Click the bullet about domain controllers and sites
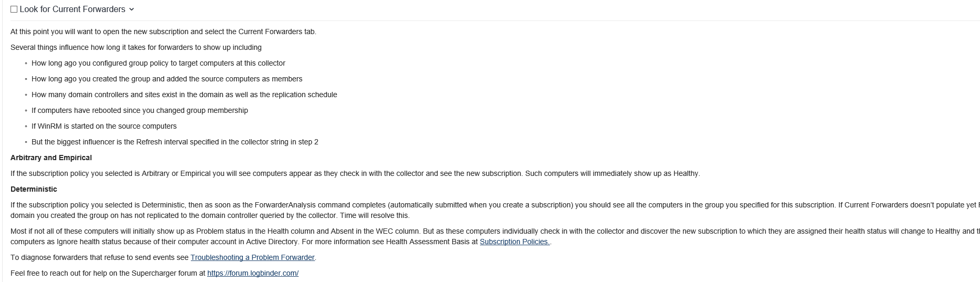 (184, 95)
